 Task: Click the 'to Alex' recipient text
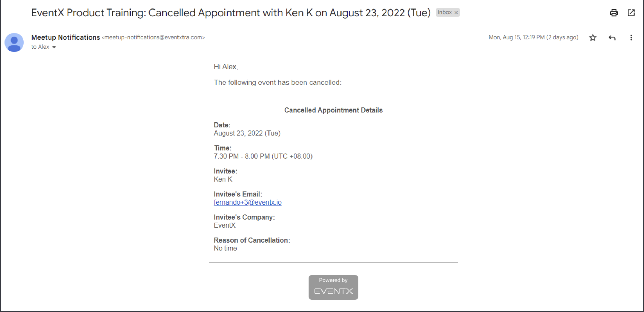coord(40,47)
